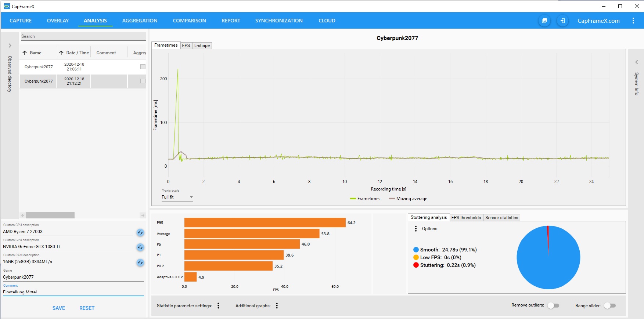The image size is (644, 319).
Task: Edit the Custom GPU description field
Action: pos(68,247)
